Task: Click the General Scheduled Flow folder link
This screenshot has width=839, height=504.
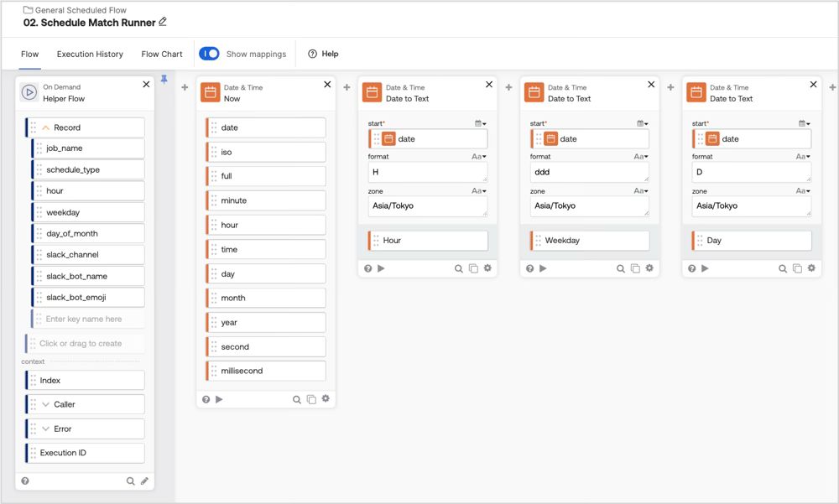Action: (81, 10)
